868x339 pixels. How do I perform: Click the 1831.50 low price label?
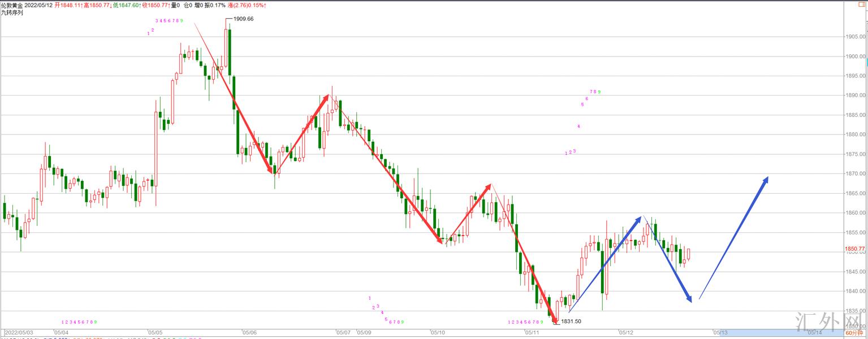[x=571, y=321]
